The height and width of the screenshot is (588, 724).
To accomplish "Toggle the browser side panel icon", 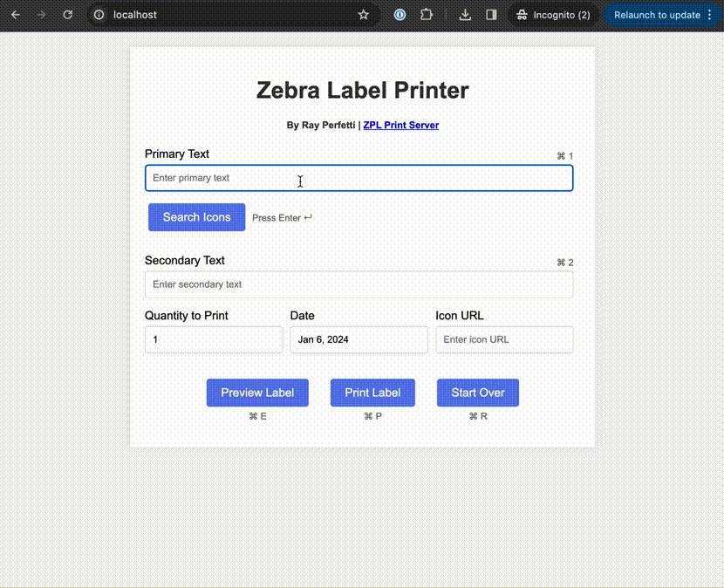I will point(491,15).
